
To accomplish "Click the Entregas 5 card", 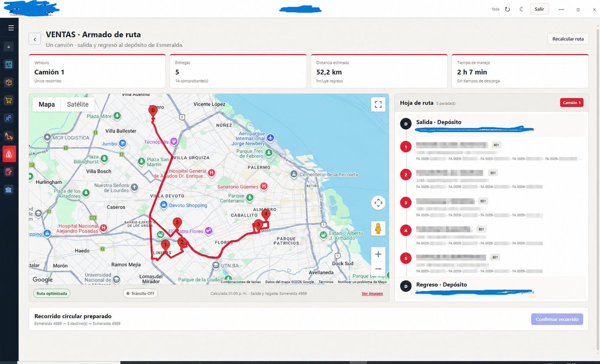I will click(x=238, y=71).
